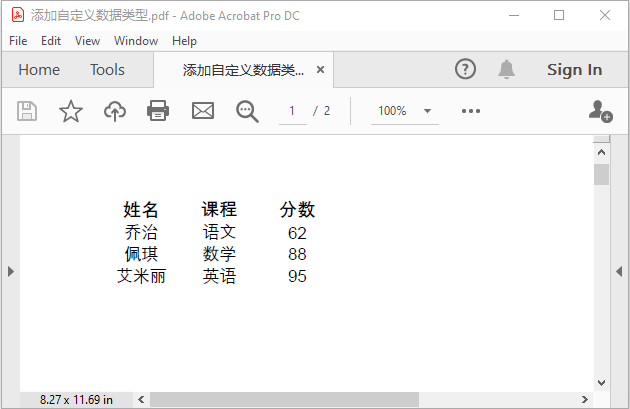
Task: Click the total pages count 2
Action: 327,111
